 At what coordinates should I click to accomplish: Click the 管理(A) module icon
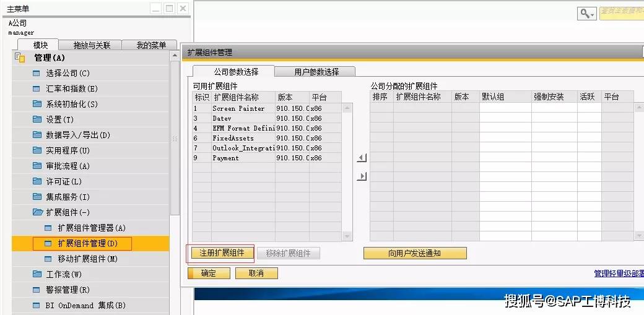click(20, 58)
